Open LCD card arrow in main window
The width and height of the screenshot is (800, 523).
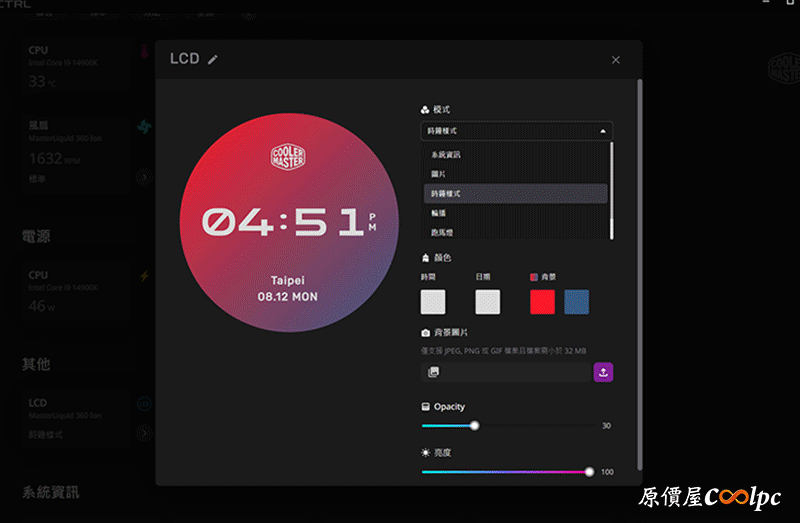(x=144, y=433)
